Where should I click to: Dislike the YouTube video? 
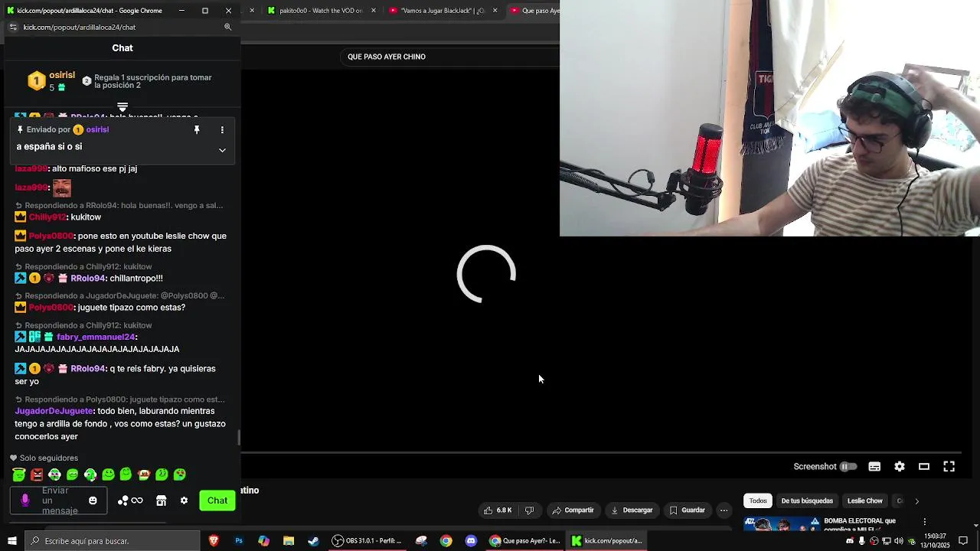529,510
